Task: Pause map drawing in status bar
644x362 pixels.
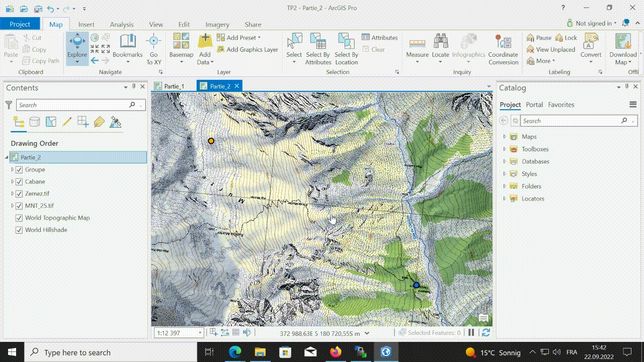Action: (x=471, y=332)
